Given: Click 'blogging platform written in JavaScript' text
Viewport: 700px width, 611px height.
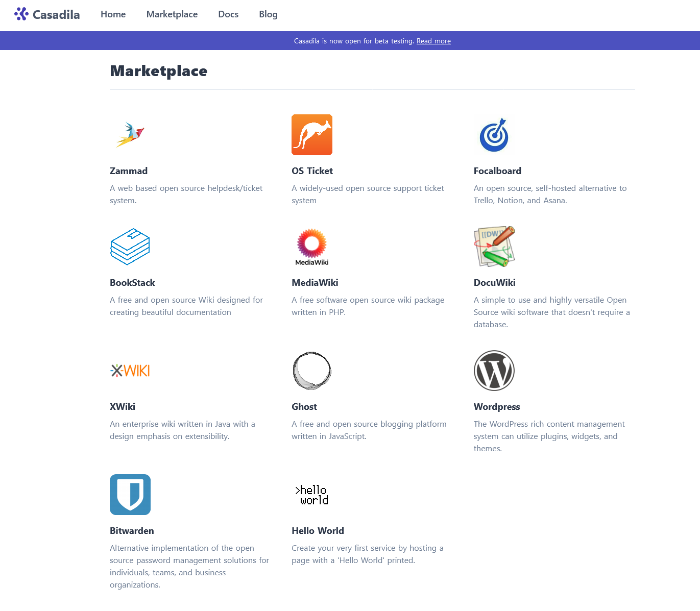Looking at the screenshot, I should 369,430.
